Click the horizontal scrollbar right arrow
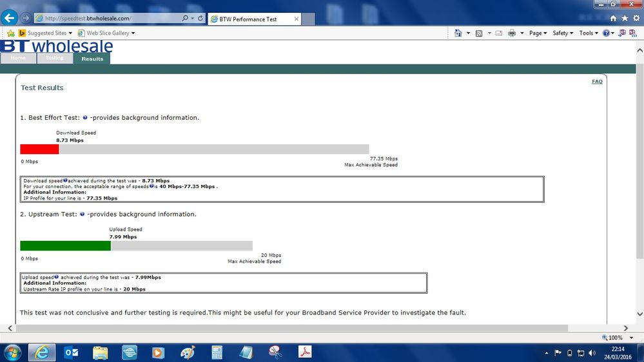644x362 pixels. click(x=625, y=329)
